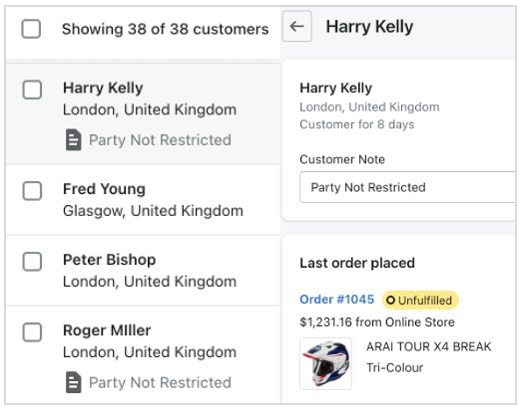Click ARAI TOUR X4 BREAK product title

point(429,347)
